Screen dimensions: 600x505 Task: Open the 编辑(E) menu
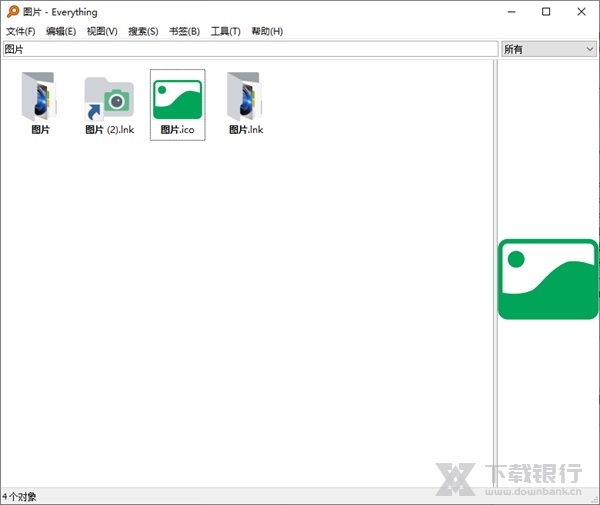(61, 31)
